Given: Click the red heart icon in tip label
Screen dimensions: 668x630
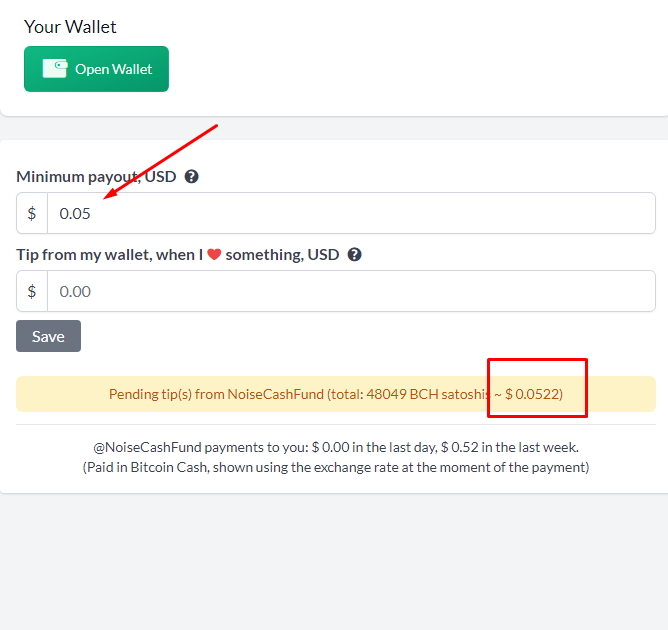Looking at the screenshot, I should (x=214, y=254).
